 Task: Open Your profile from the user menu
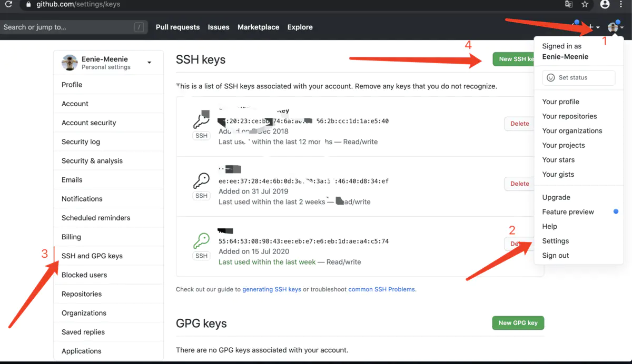click(560, 102)
